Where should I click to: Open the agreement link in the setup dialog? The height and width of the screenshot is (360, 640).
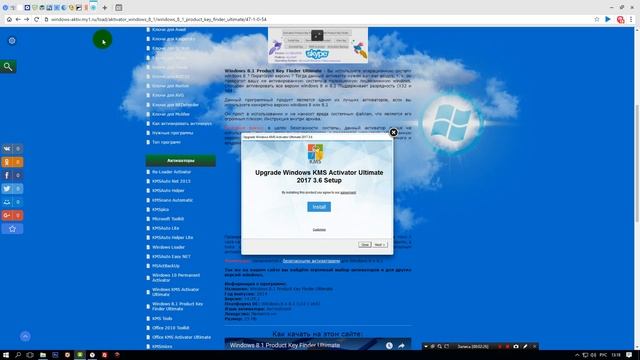pyautogui.click(x=348, y=192)
